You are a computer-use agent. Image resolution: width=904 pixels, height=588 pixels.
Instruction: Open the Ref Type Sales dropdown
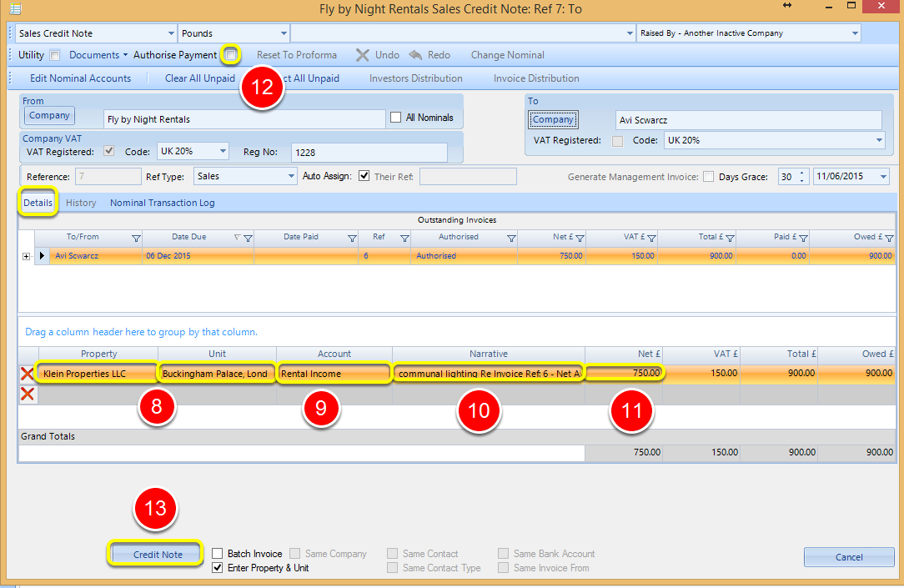291,177
